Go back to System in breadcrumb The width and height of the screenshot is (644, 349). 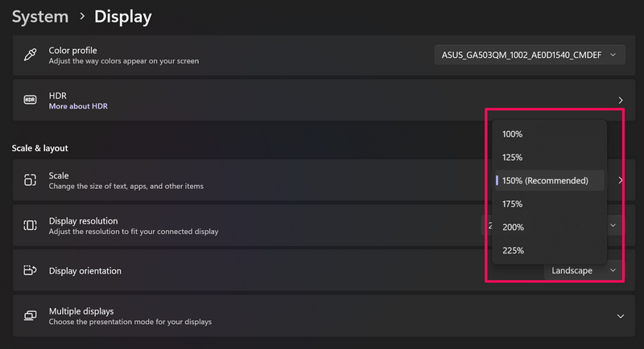[x=39, y=16]
